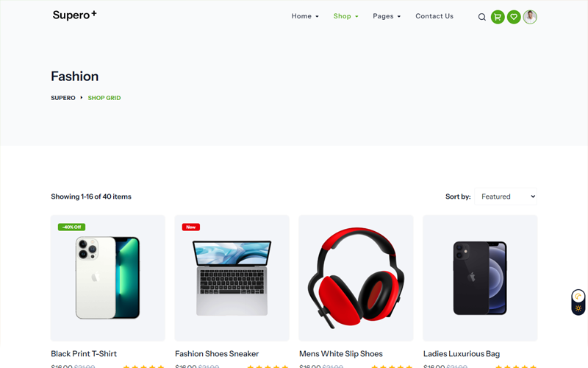588x368 pixels.
Task: Select the laptop product image
Action: pos(232,278)
